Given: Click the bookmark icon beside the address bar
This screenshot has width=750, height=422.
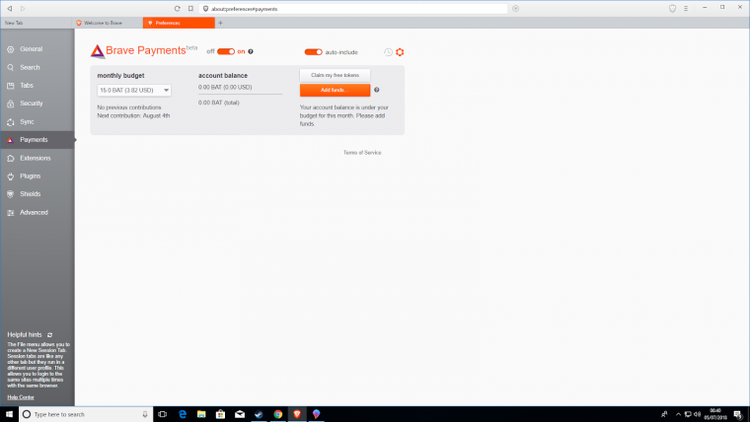Looking at the screenshot, I should [190, 8].
